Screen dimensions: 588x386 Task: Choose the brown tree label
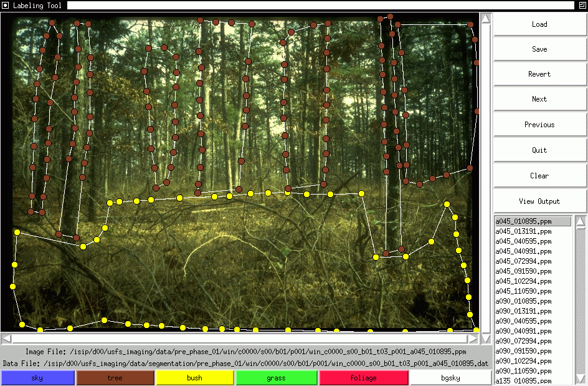pos(115,378)
